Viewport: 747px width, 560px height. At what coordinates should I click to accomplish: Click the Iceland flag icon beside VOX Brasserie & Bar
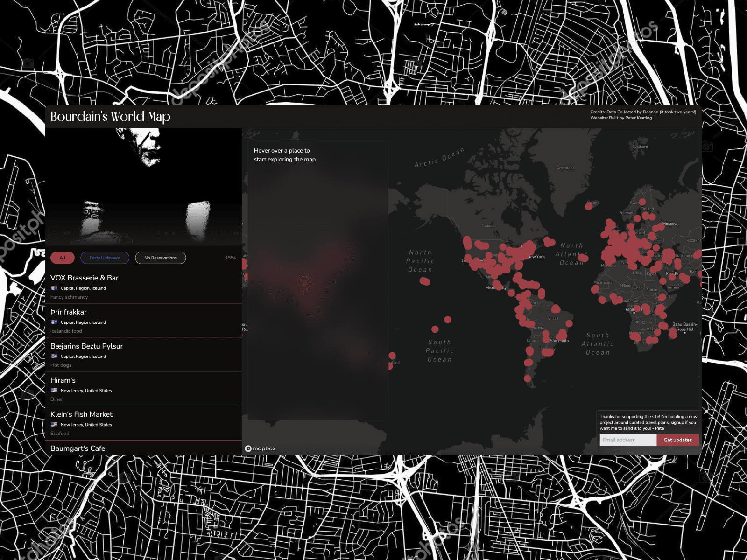[x=54, y=288]
